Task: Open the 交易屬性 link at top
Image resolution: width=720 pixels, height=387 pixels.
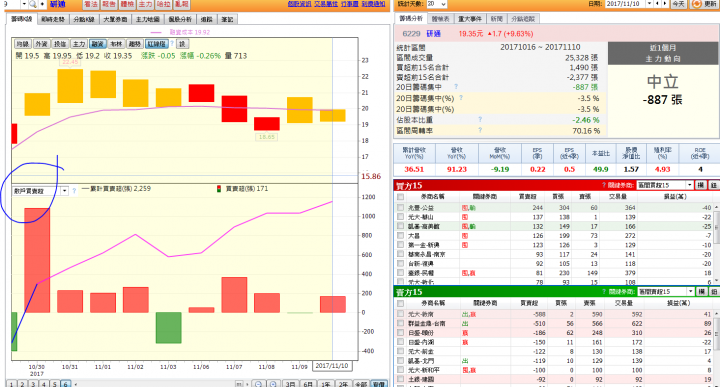Action: [x=326, y=4]
